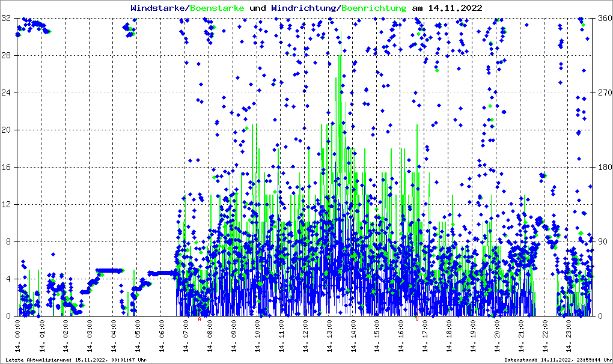Select the red 'A' sunrise marker on the time axis
613x364 pixels.
[x=200, y=319]
